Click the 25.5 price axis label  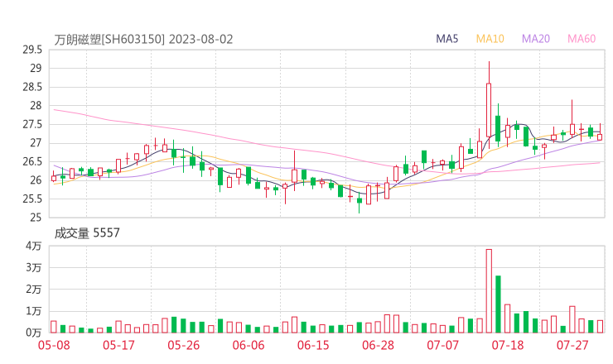pyautogui.click(x=32, y=199)
